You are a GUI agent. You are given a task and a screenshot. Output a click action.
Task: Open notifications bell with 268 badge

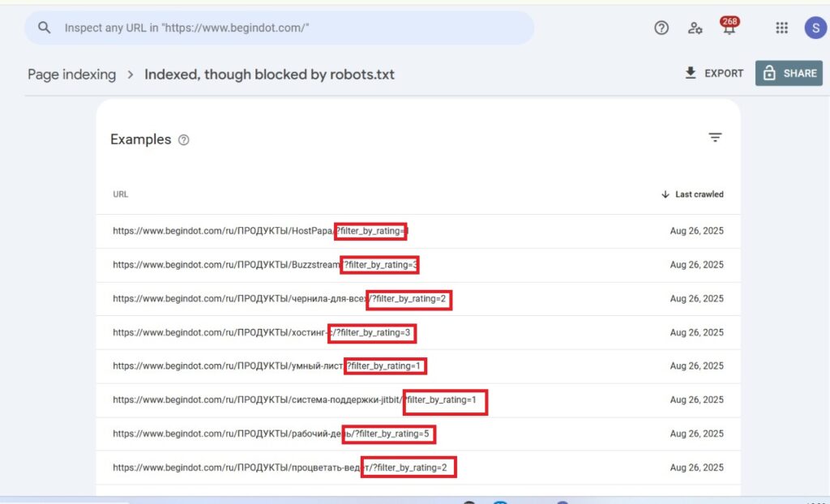[730, 28]
